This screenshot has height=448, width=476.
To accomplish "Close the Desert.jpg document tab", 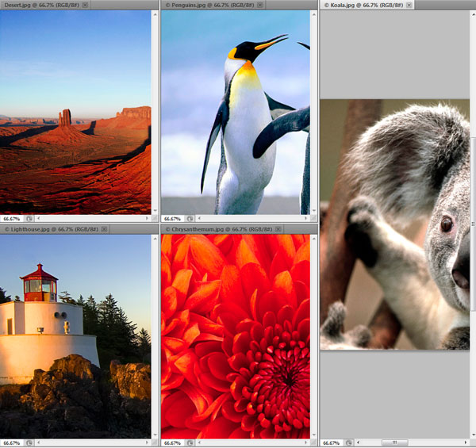I will tap(85, 5).
